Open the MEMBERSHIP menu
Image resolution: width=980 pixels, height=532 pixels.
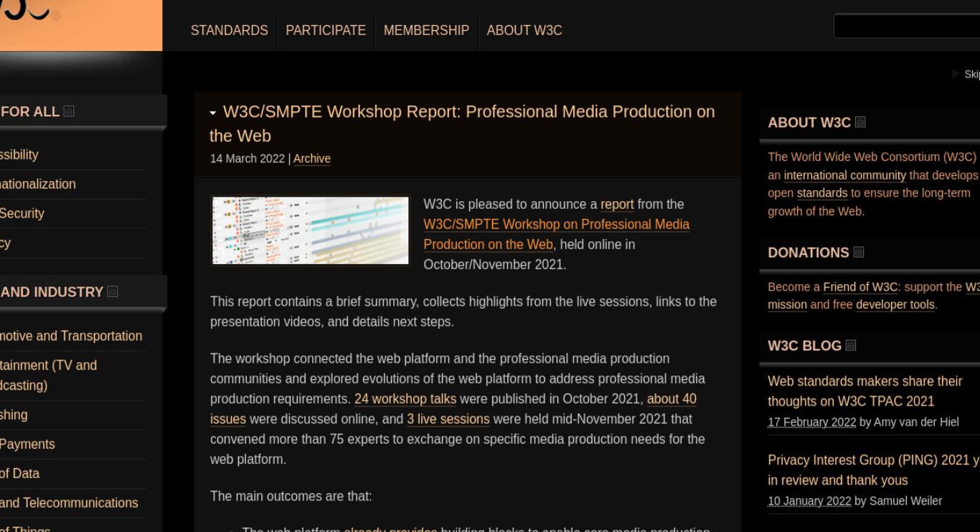click(x=426, y=31)
